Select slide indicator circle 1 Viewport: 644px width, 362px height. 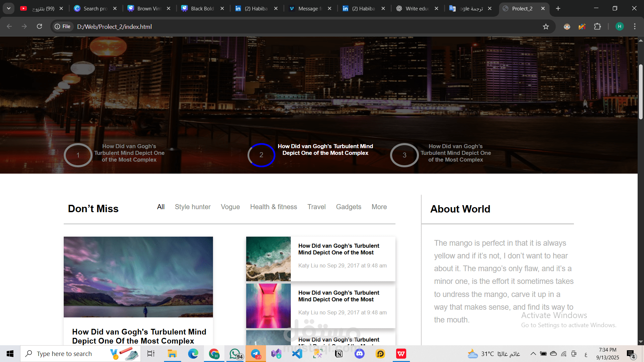(x=78, y=155)
